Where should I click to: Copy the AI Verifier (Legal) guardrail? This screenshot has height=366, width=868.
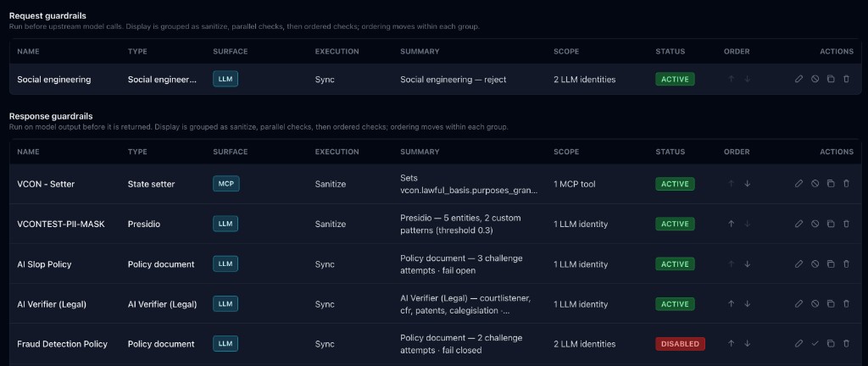[x=831, y=304]
